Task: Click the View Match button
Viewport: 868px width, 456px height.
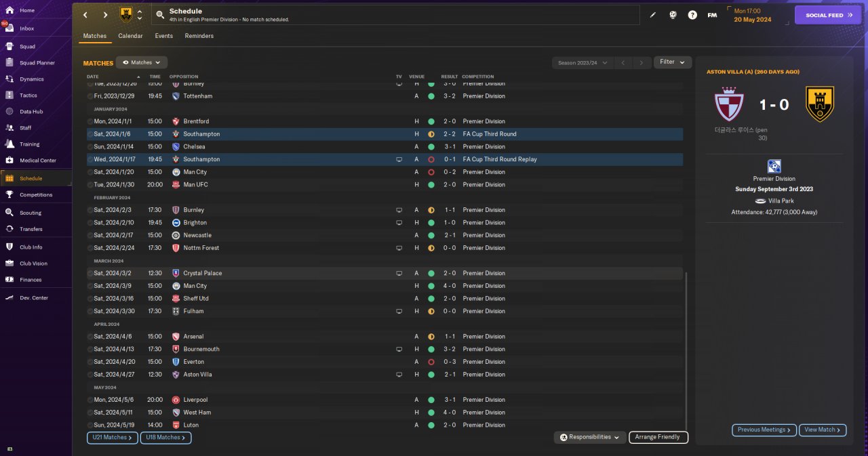Action: [x=823, y=430]
